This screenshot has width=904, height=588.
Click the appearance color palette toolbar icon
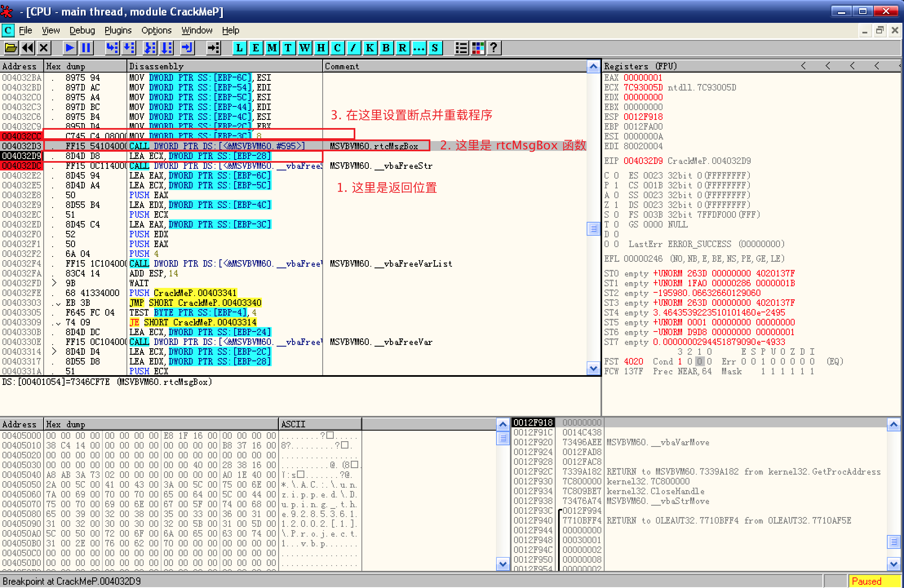(x=478, y=48)
